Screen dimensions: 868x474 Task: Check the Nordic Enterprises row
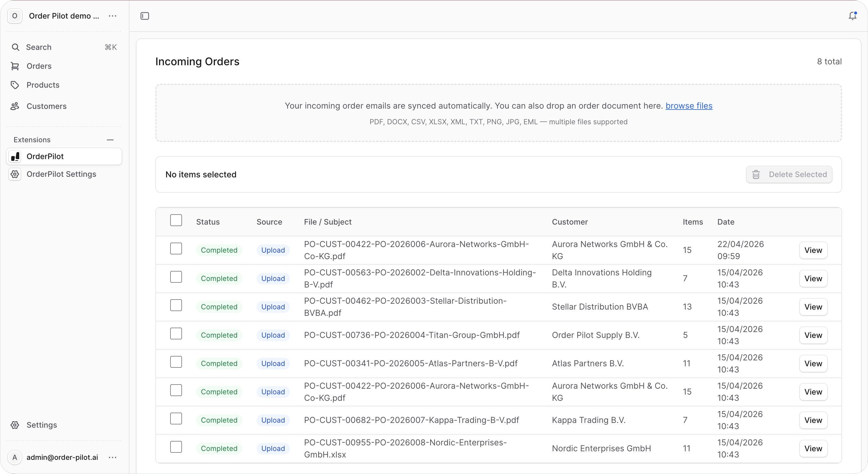pyautogui.click(x=176, y=447)
